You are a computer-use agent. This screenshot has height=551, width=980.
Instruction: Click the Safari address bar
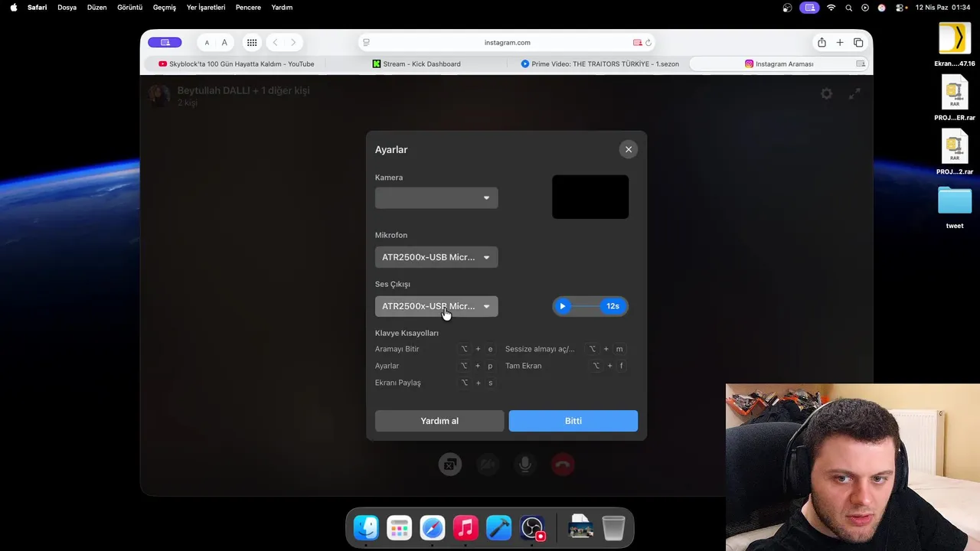pos(507,43)
